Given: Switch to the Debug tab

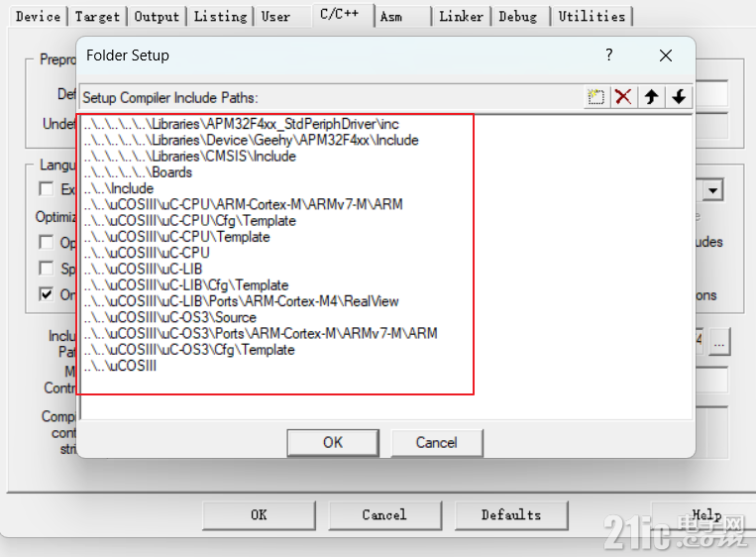Looking at the screenshot, I should pos(518,17).
